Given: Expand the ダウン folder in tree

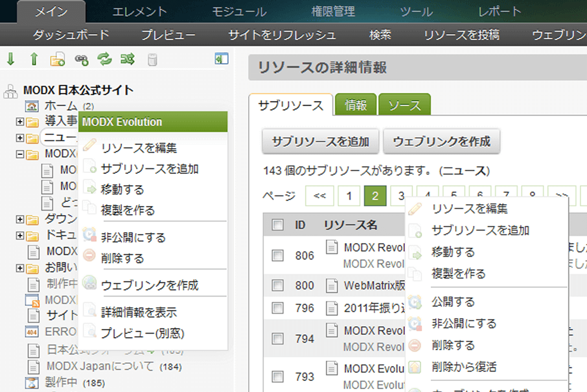Looking at the screenshot, I should click(20, 219).
